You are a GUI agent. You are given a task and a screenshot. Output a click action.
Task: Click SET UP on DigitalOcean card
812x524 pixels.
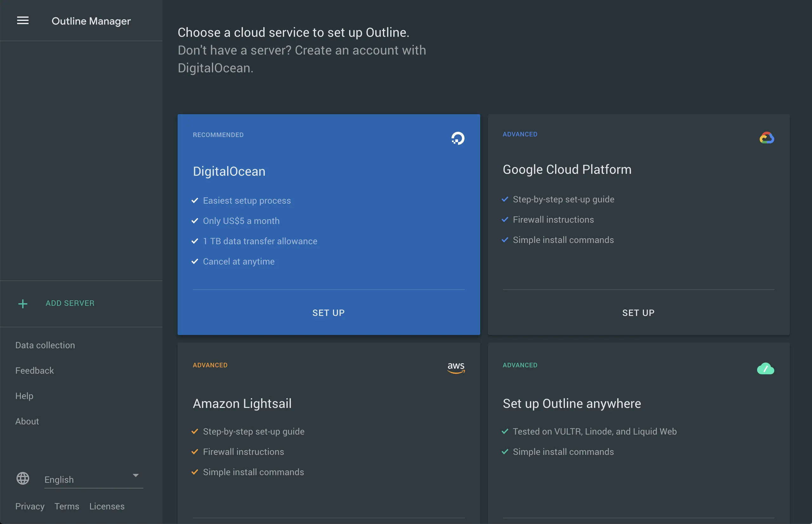(329, 313)
